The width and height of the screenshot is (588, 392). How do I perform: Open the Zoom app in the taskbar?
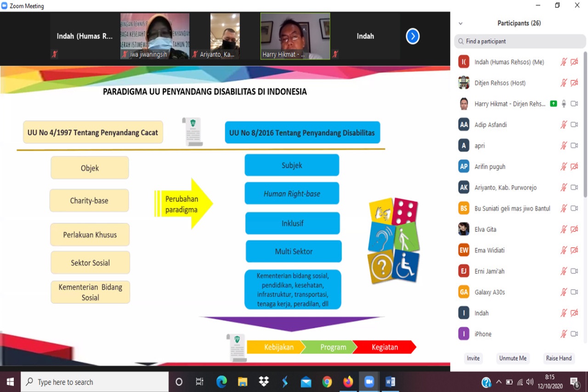tap(369, 382)
